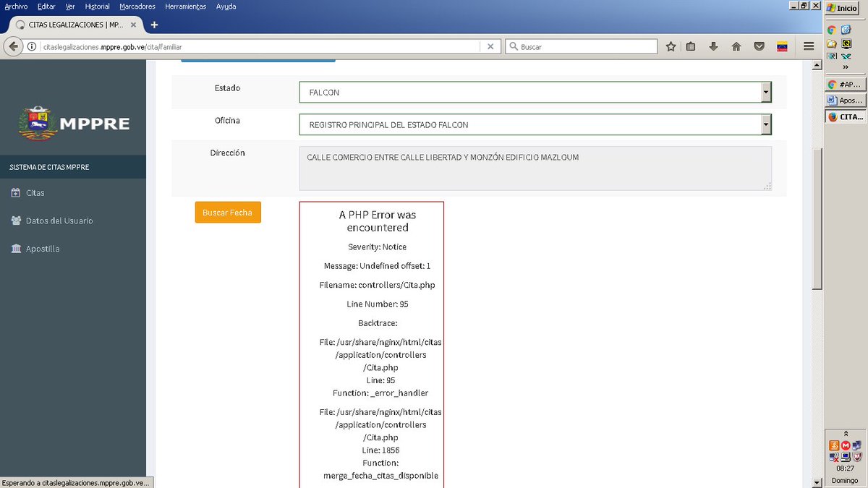
Task: Bookmark this page with star icon
Action: coord(671,46)
